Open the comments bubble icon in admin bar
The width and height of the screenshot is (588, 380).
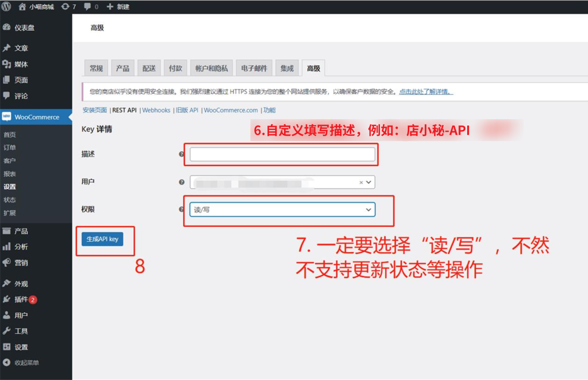pyautogui.click(x=88, y=7)
